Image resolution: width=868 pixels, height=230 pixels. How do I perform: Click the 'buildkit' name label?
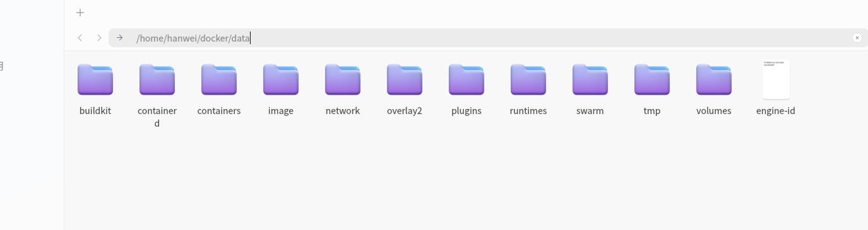(95, 111)
